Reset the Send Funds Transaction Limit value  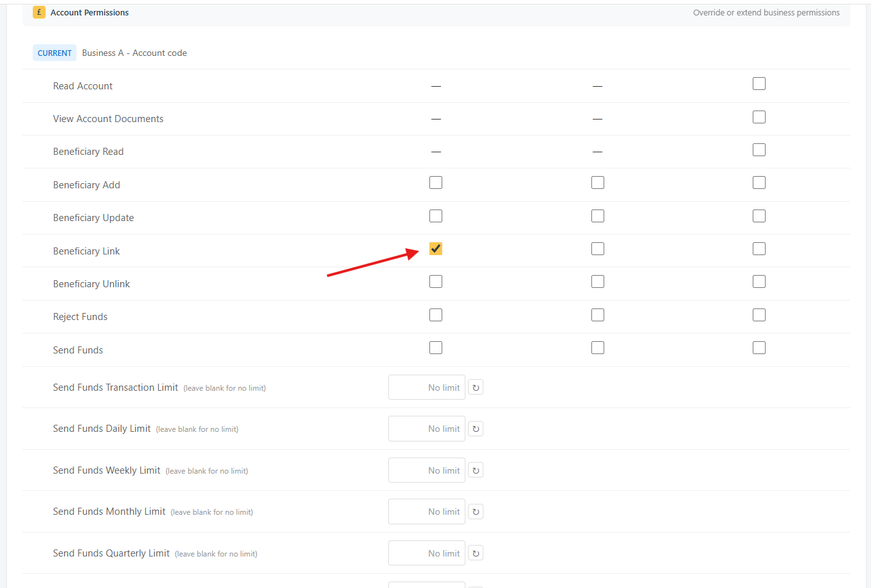[x=475, y=387]
